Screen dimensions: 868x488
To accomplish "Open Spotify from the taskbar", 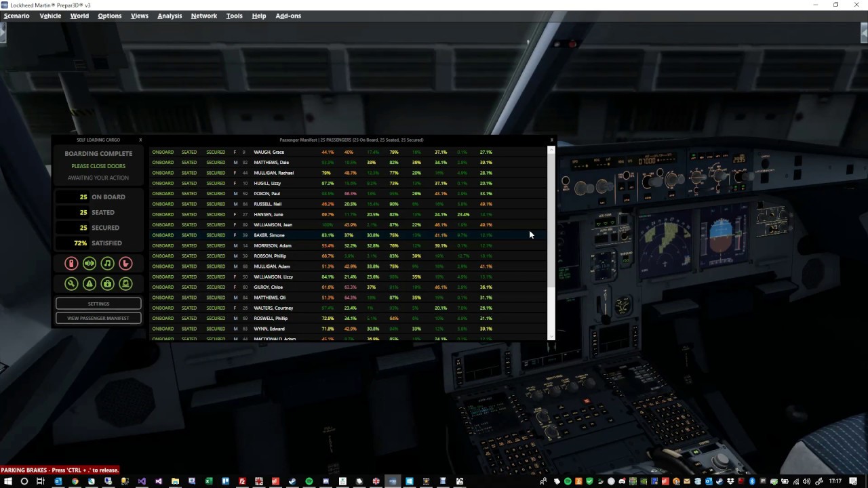I will coord(309,481).
